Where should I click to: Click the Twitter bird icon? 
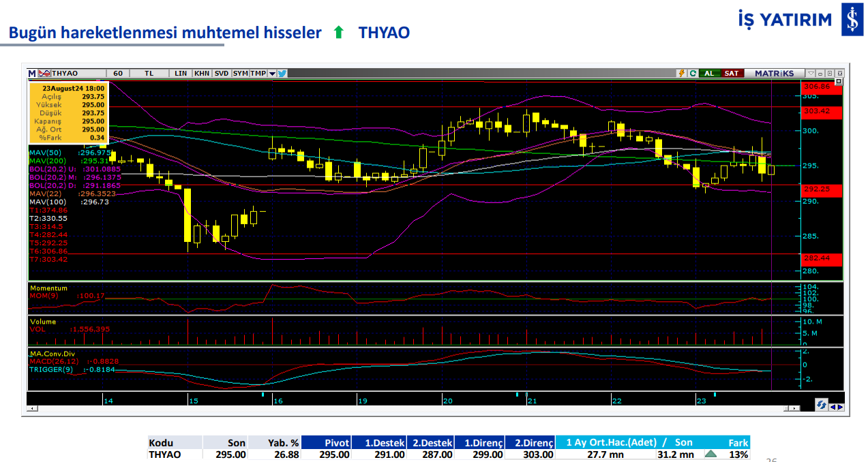(282, 73)
